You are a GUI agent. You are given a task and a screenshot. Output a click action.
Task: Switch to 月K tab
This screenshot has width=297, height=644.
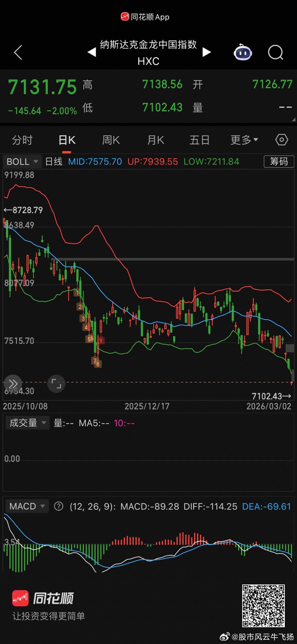coord(156,140)
